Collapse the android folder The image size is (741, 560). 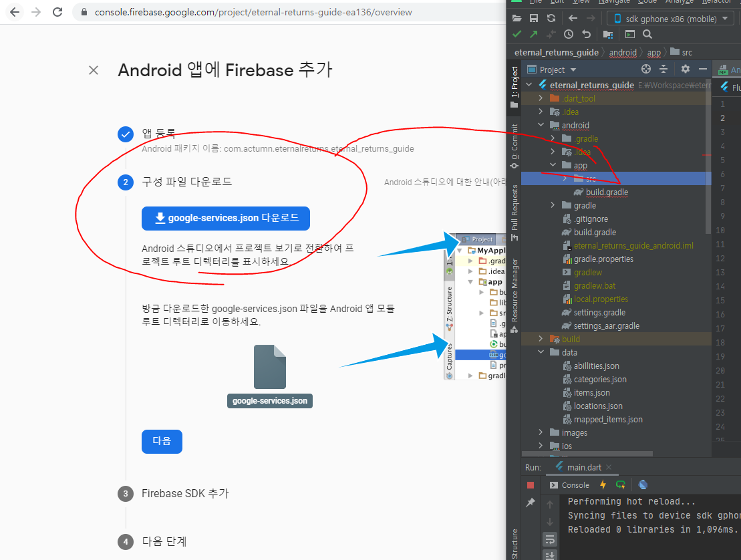[x=541, y=125]
